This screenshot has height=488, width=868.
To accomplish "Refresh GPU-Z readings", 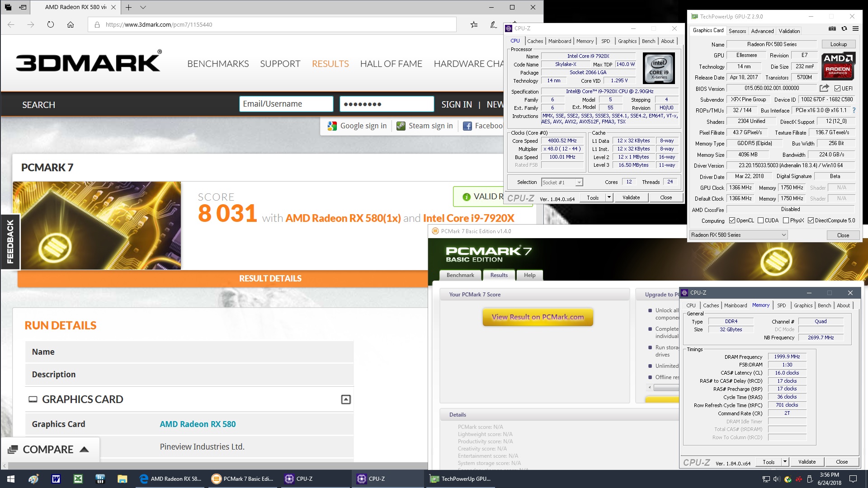I will (844, 28).
